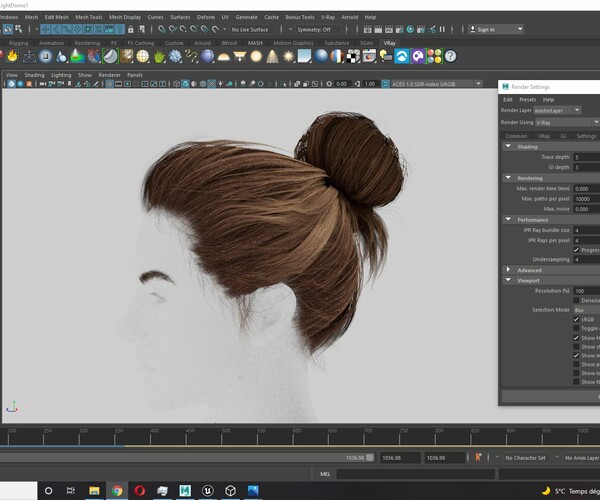Toggle the first checked 'Show' checkbox below Toggle
This screenshot has height=500, width=600.
pos(576,338)
